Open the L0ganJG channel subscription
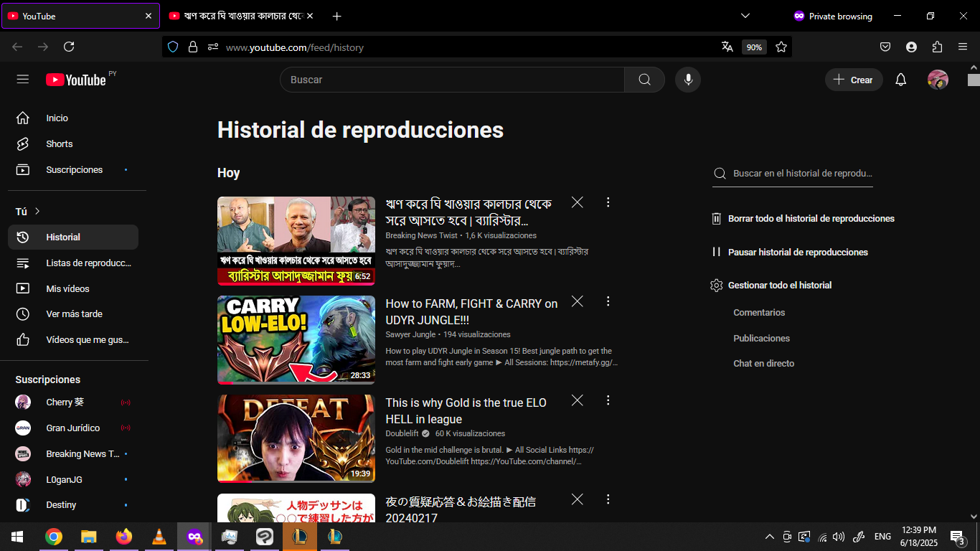Screen dimensions: 980x551 pyautogui.click(x=73, y=480)
